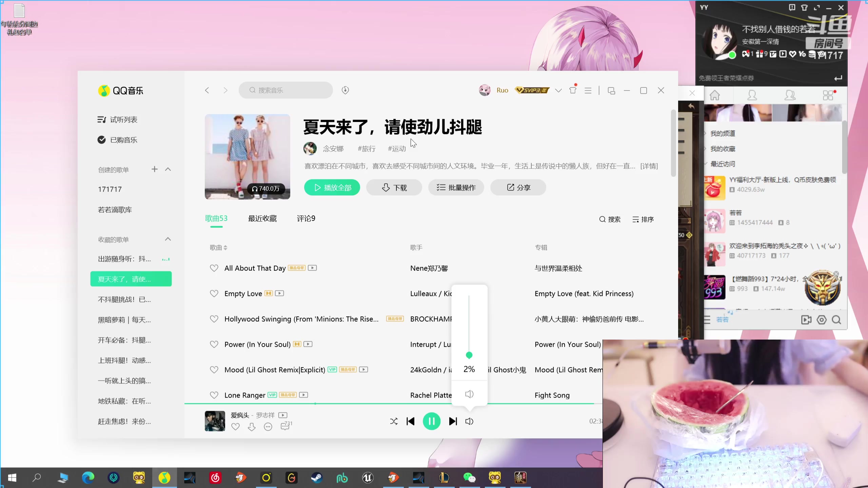This screenshot has width=868, height=488.
Task: Open the theme skin icon in QQ Music titlebar
Action: coord(572,90)
